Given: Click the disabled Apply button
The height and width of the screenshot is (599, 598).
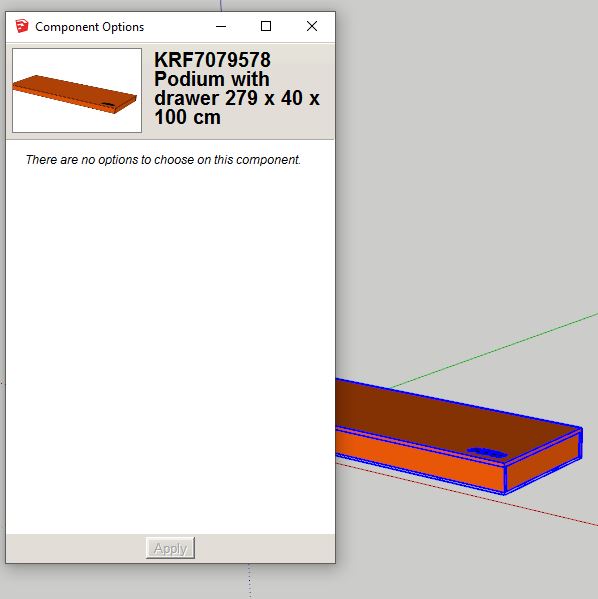Looking at the screenshot, I should pos(170,548).
